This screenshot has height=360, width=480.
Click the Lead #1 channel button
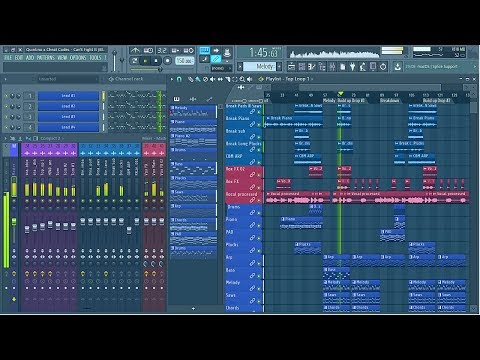point(68,96)
